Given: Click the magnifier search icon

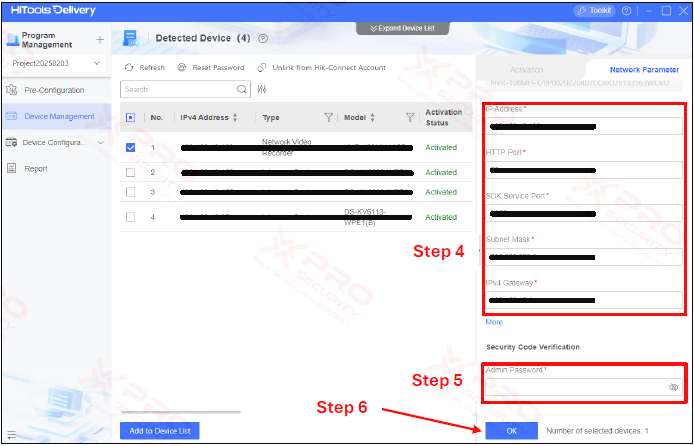Looking at the screenshot, I should click(x=242, y=89).
